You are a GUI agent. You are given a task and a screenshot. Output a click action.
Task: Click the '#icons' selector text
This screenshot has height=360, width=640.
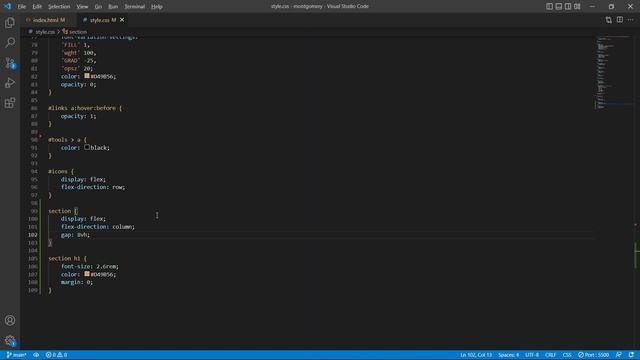[x=58, y=171]
